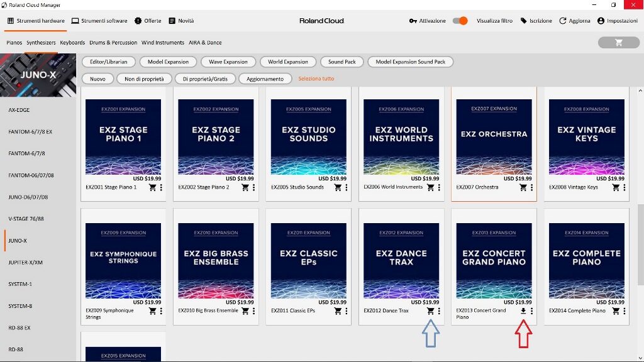This screenshot has height=362, width=644.
Task: Add EXZ011 Classic EPs to cart
Action: [x=338, y=310]
